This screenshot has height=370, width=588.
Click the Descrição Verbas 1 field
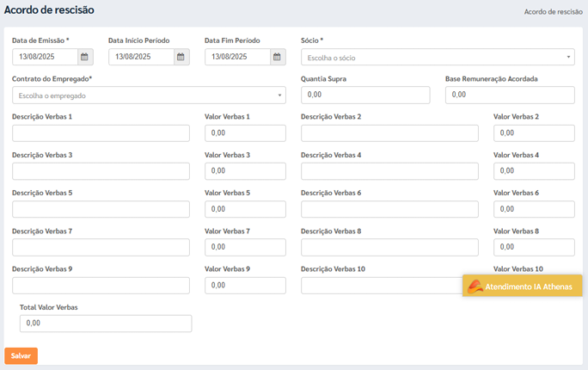pos(101,133)
